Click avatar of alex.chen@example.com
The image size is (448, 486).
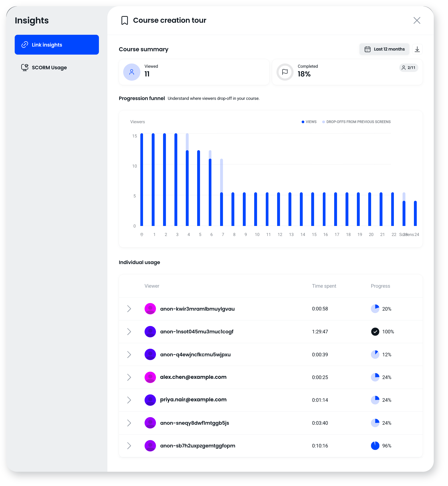point(150,377)
